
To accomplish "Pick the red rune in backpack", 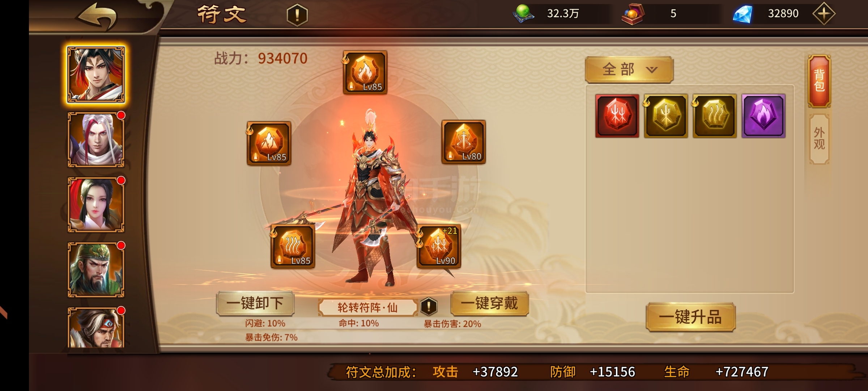I will 617,116.
